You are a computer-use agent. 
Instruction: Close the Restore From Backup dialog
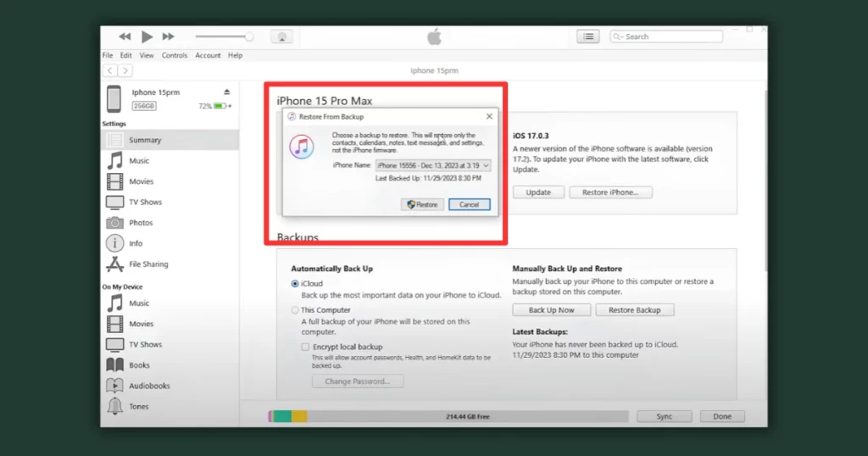point(489,116)
